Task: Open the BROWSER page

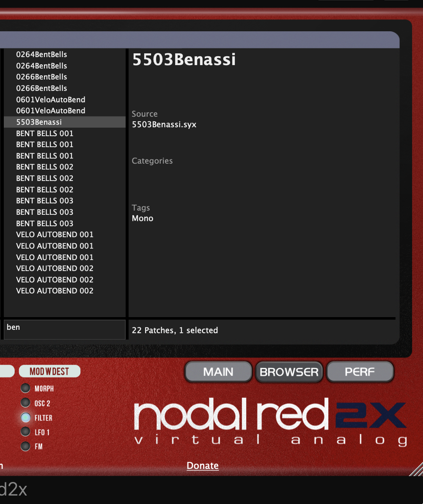Action: [x=289, y=372]
